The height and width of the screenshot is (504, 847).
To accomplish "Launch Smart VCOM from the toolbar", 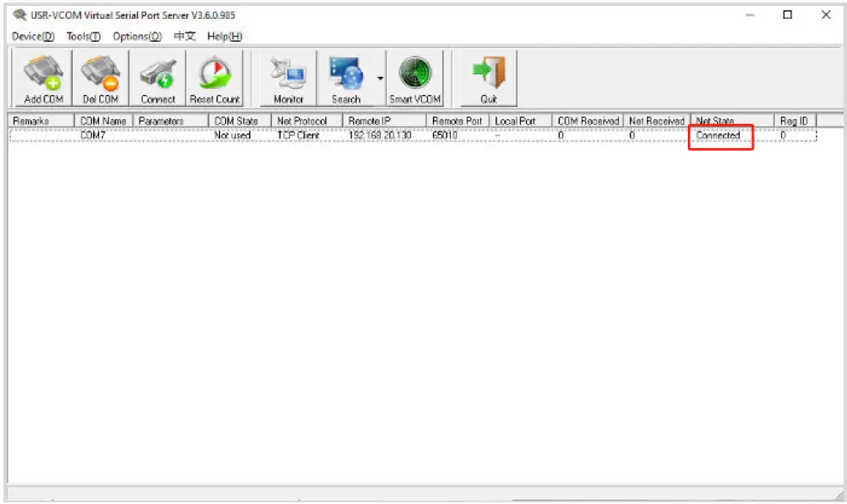I will pos(415,79).
